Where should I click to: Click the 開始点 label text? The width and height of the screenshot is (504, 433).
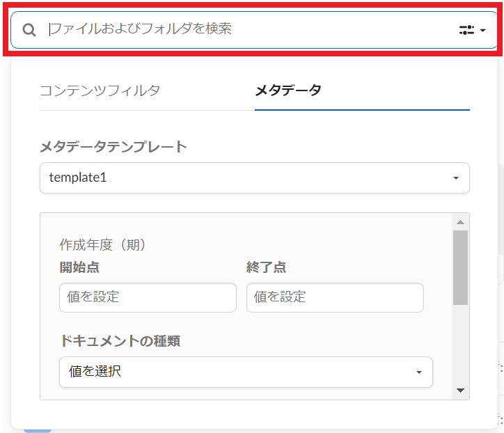(x=79, y=267)
